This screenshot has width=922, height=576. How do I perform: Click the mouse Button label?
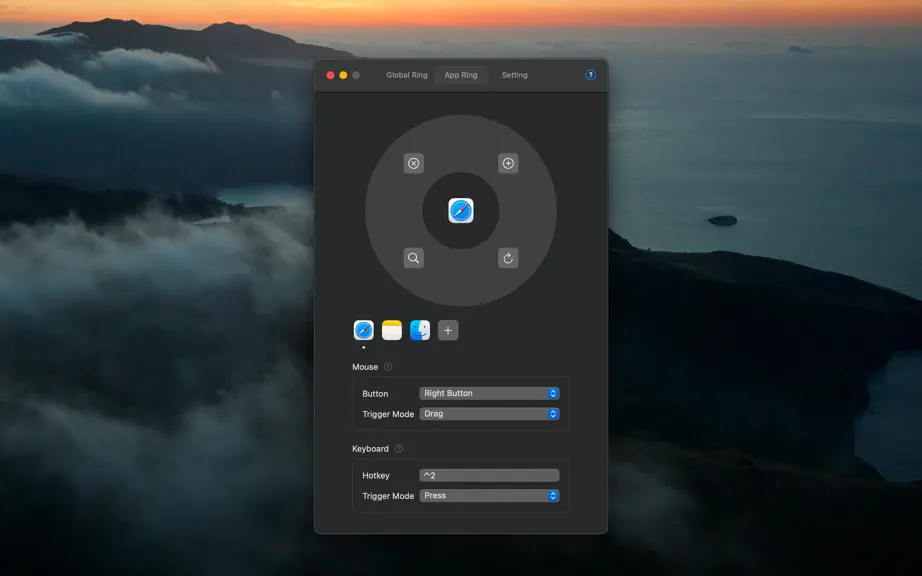(x=375, y=394)
